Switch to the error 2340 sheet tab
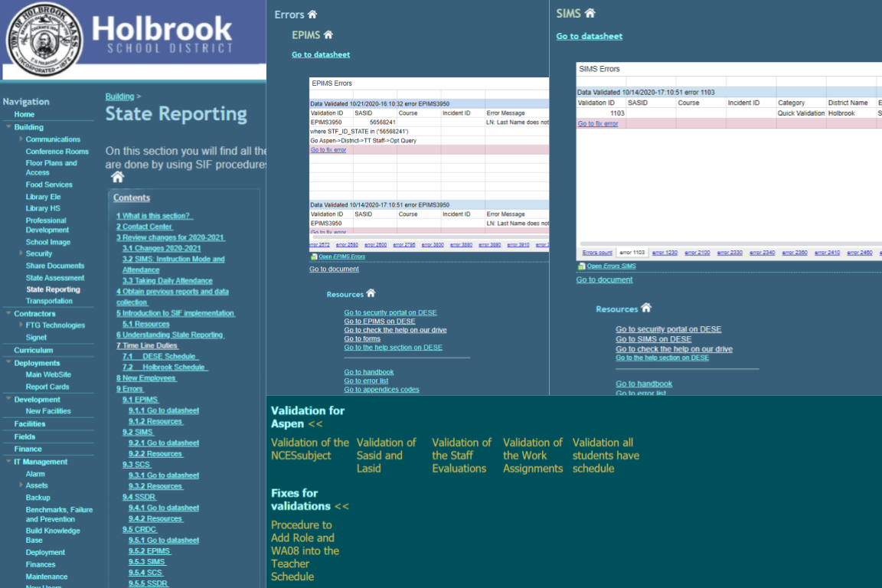This screenshot has width=882, height=588. [763, 253]
